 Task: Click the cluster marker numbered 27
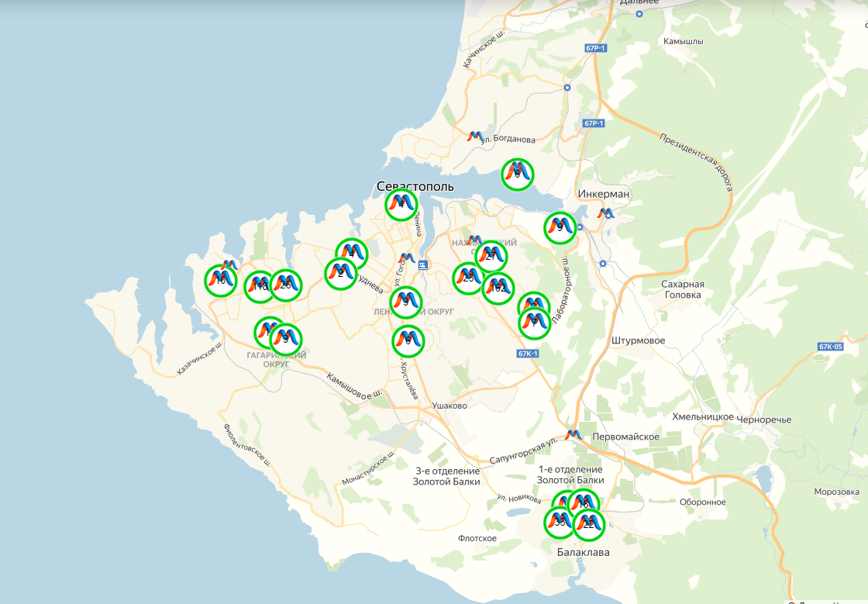click(x=491, y=256)
